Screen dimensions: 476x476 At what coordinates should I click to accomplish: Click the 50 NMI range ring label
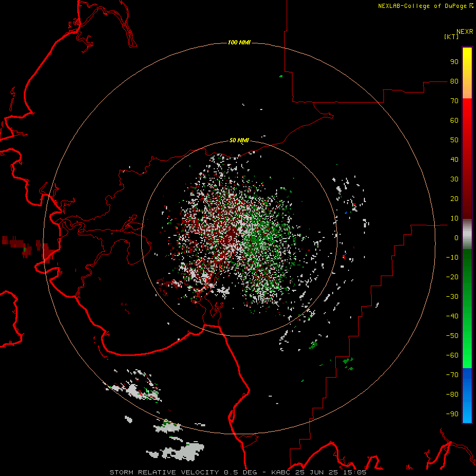pos(239,140)
